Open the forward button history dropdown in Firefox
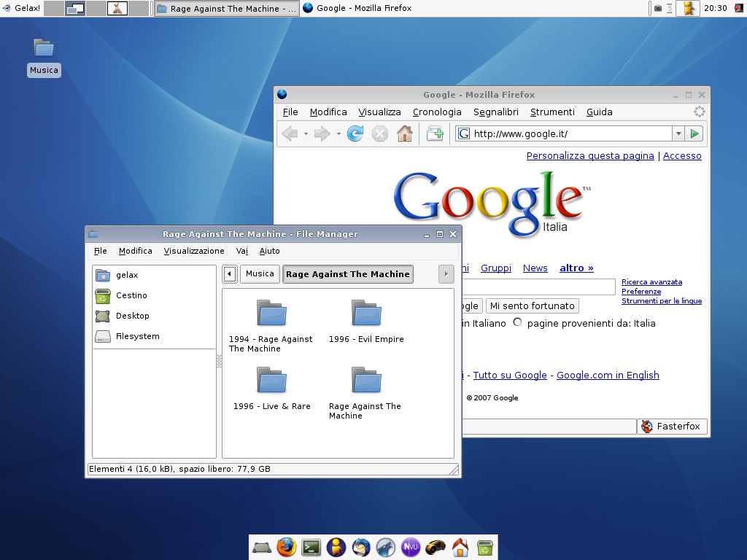 coord(338,134)
